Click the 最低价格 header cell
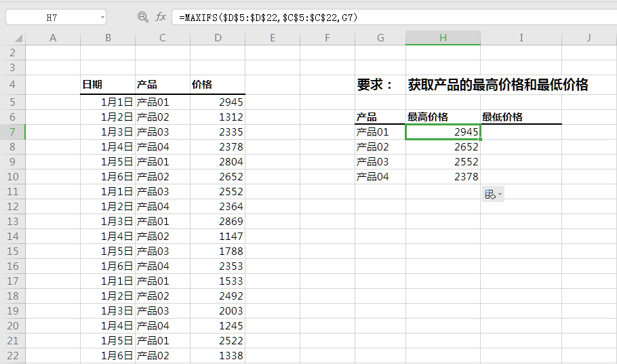This screenshot has height=364, width=617. coord(521,117)
